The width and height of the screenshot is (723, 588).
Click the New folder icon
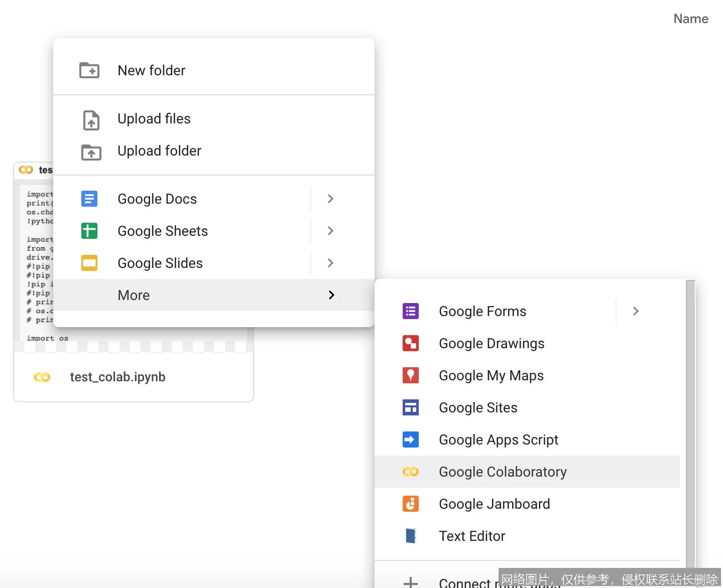pyautogui.click(x=89, y=70)
